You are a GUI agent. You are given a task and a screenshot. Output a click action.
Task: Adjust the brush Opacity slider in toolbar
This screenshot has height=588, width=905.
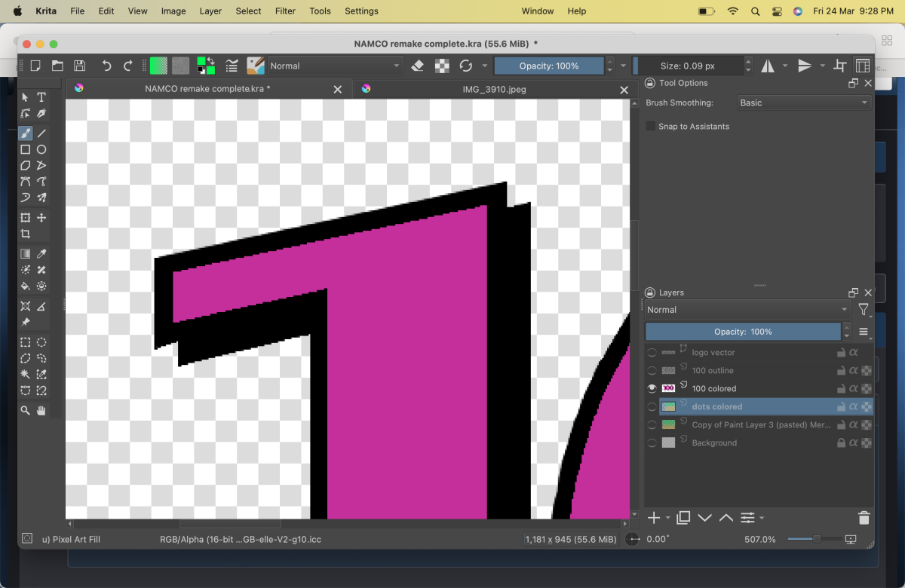(549, 66)
